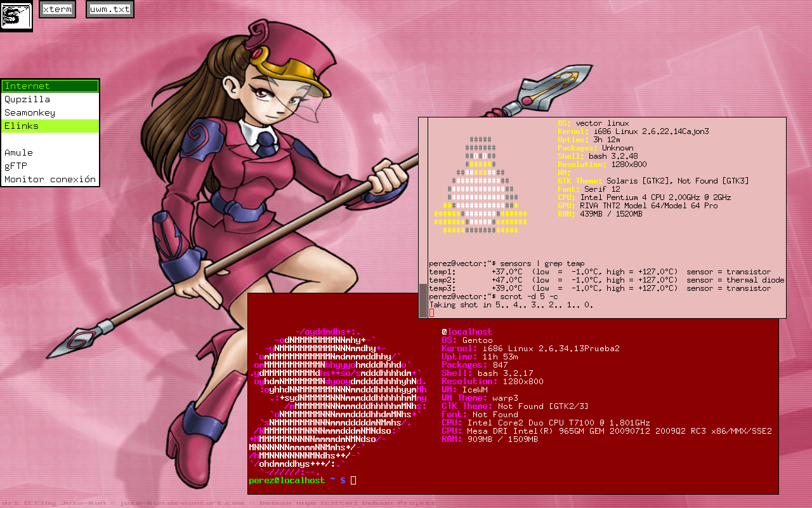Select Monitor conexión menu entry
812x508 pixels.
coord(50,179)
